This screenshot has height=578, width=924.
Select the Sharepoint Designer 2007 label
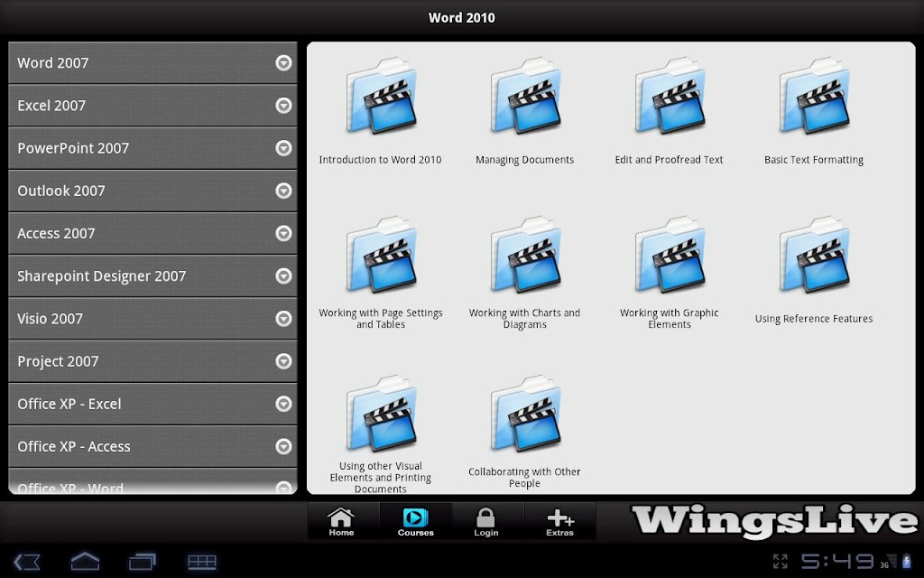[x=101, y=276]
